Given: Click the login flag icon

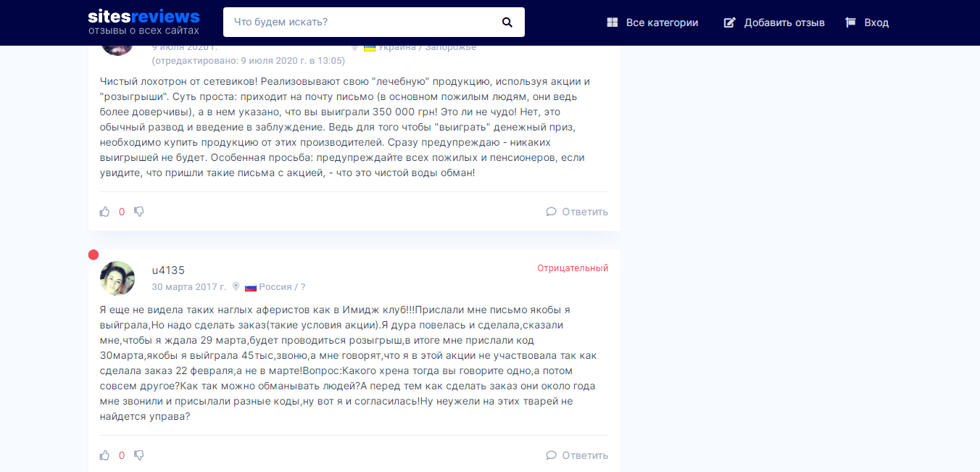Looking at the screenshot, I should 851,22.
